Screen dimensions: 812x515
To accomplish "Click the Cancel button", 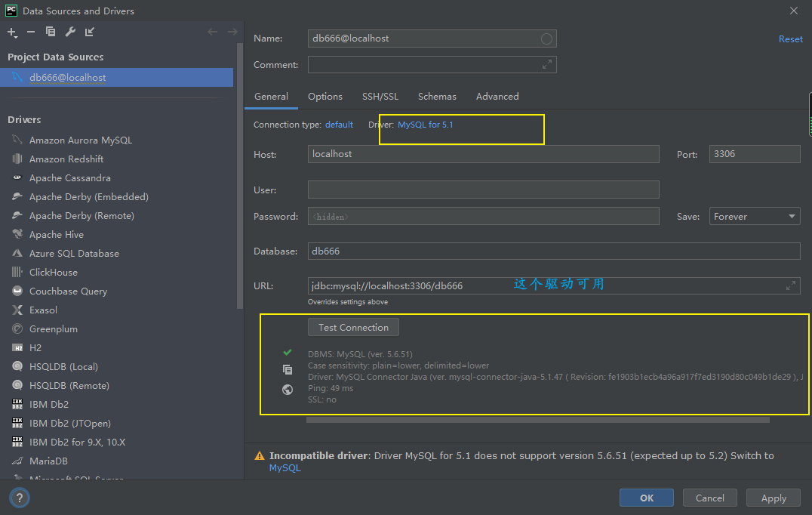I will point(709,498).
